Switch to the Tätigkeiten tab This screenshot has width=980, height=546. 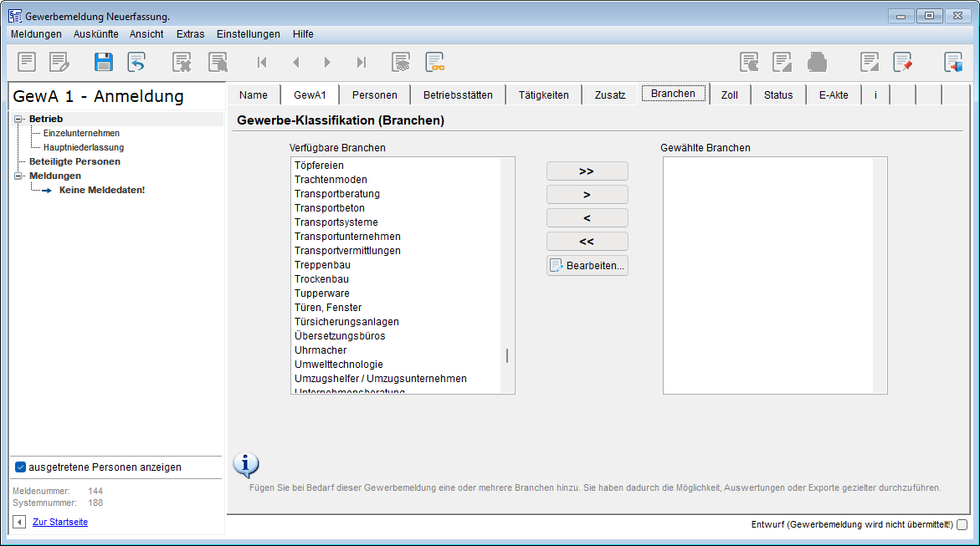tap(543, 94)
